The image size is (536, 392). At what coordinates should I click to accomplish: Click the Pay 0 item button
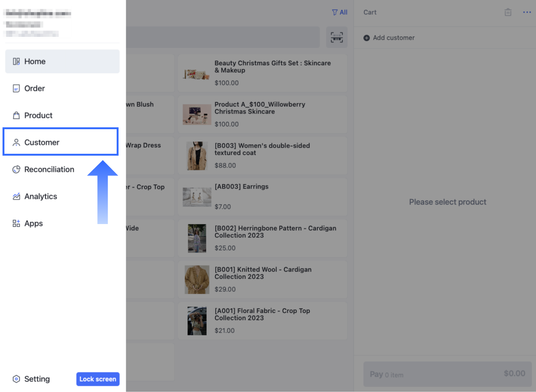click(447, 374)
